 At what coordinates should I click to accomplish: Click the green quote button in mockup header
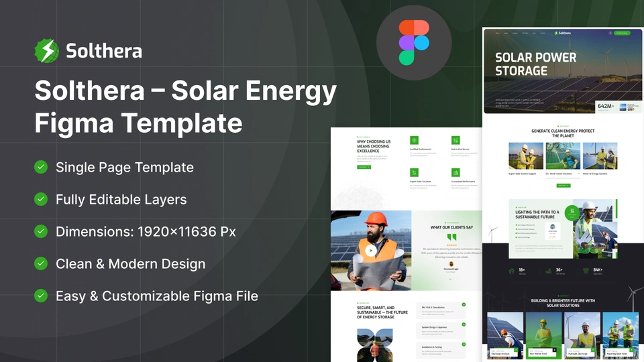pos(622,33)
